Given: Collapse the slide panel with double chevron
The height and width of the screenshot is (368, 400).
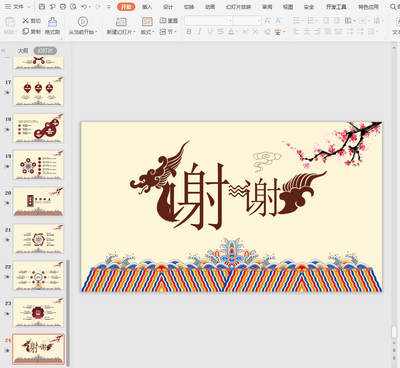Looking at the screenshot, I should (x=3, y=51).
